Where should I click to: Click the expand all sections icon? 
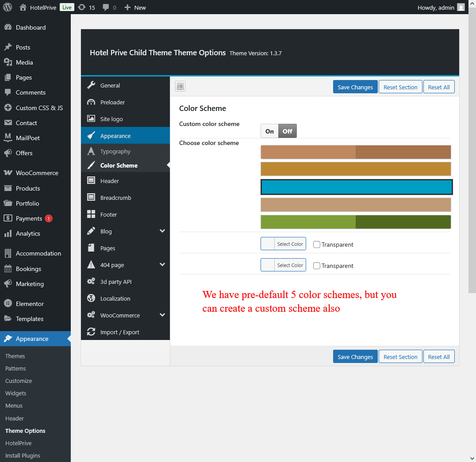tap(180, 86)
